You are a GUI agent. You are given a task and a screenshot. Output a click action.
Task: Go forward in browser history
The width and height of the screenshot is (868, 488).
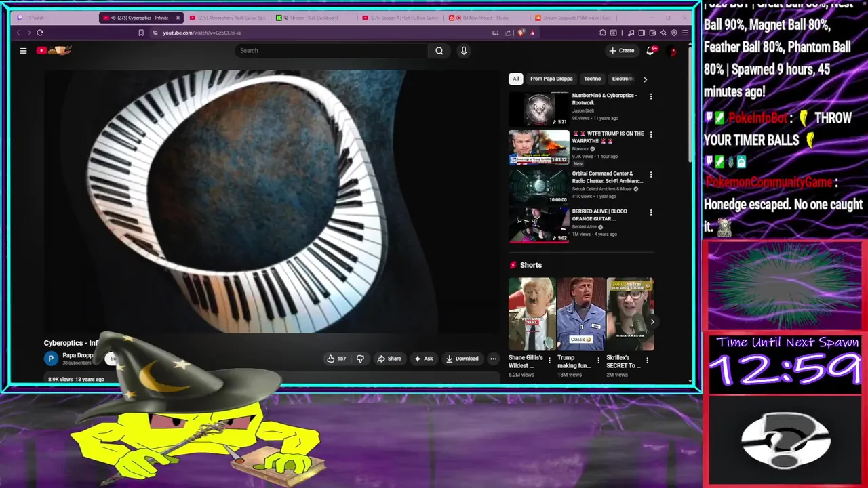click(x=28, y=33)
